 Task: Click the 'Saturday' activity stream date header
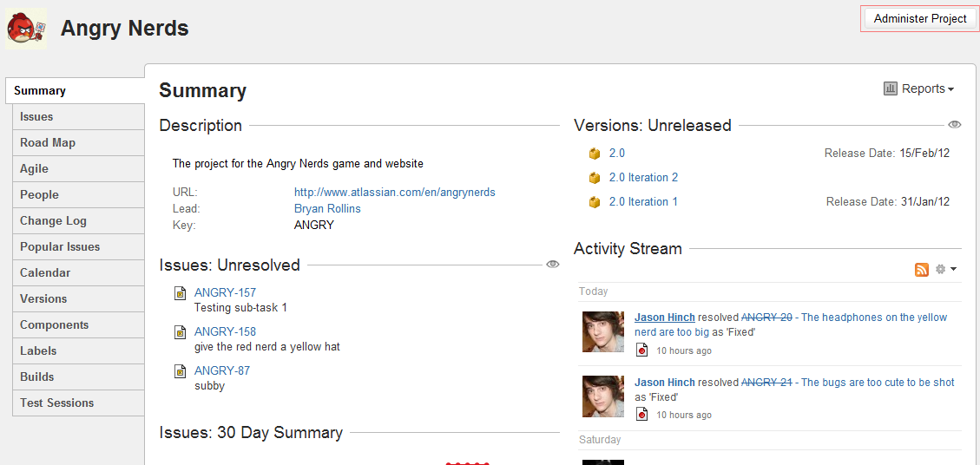point(600,440)
